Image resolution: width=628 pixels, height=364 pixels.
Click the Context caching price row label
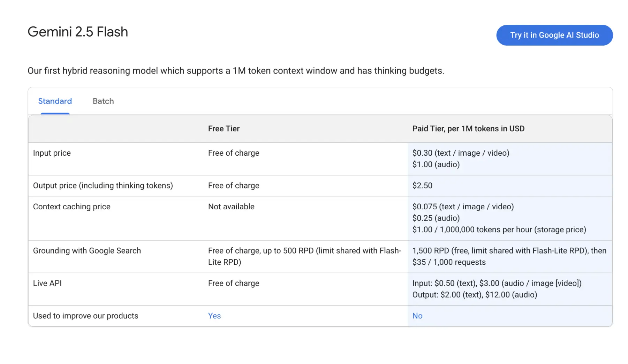(71, 207)
